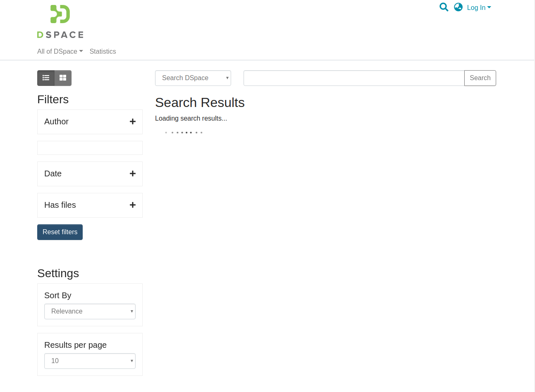This screenshot has height=392, width=535.
Task: Expand the Date filter plus icon
Action: (133, 173)
